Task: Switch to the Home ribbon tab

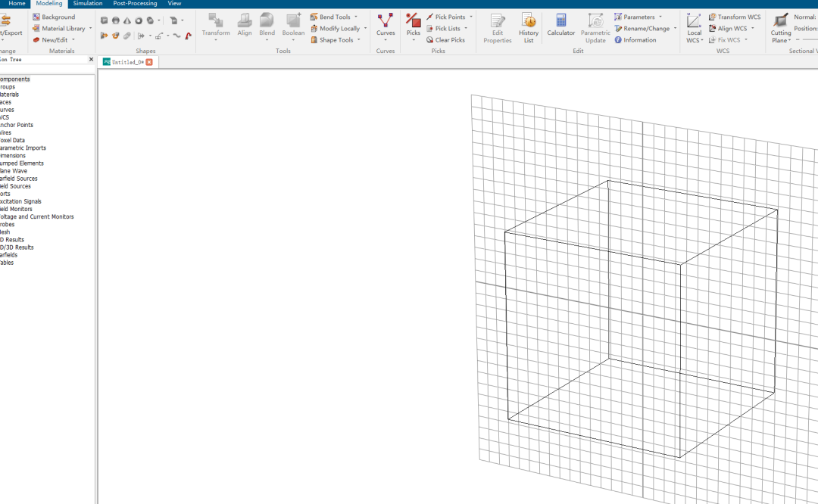Action: tap(17, 4)
